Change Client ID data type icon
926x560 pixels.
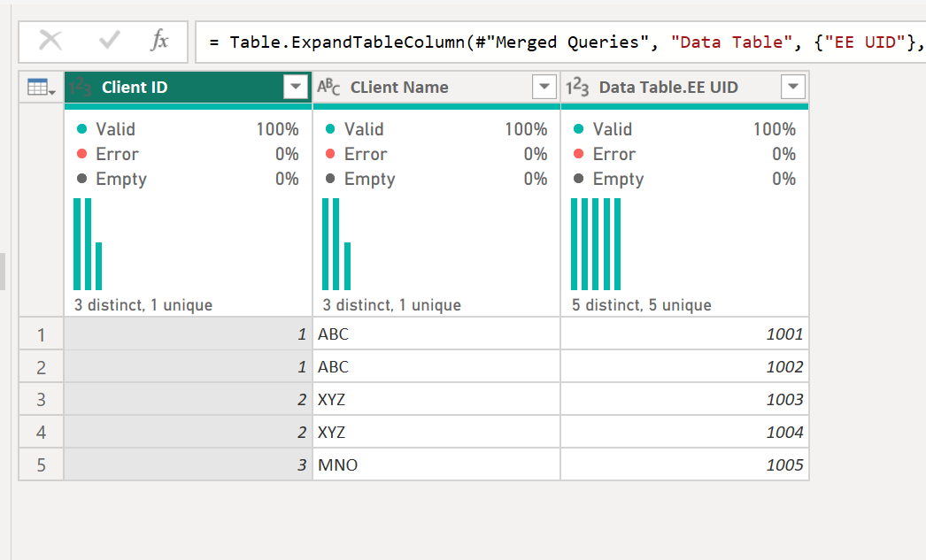pyautogui.click(x=80, y=88)
